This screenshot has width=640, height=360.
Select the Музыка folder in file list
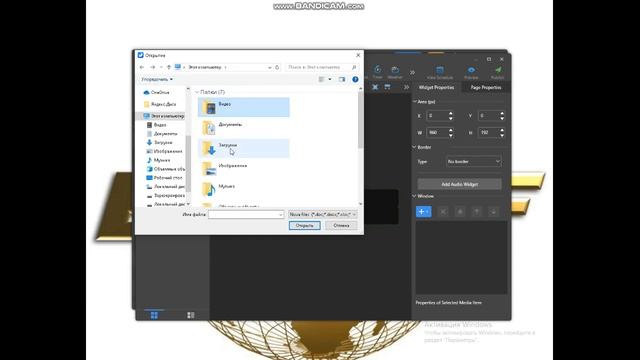(x=244, y=189)
